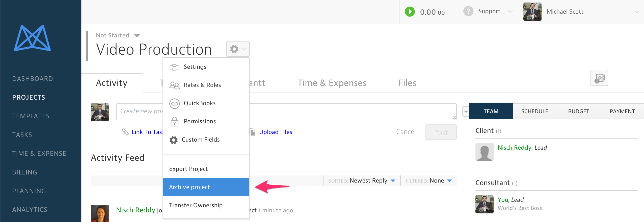Switch to the Time & Expenses tab
The image size is (644, 222).
332,83
